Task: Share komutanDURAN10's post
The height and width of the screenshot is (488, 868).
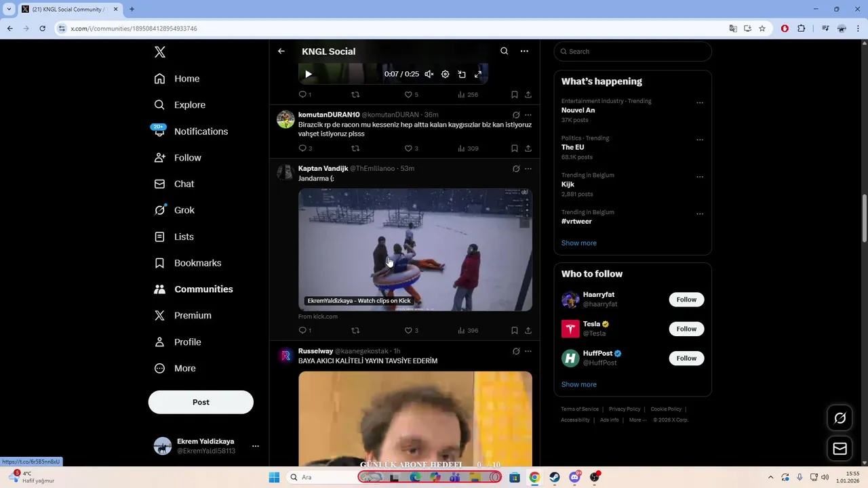Action: pyautogui.click(x=528, y=148)
